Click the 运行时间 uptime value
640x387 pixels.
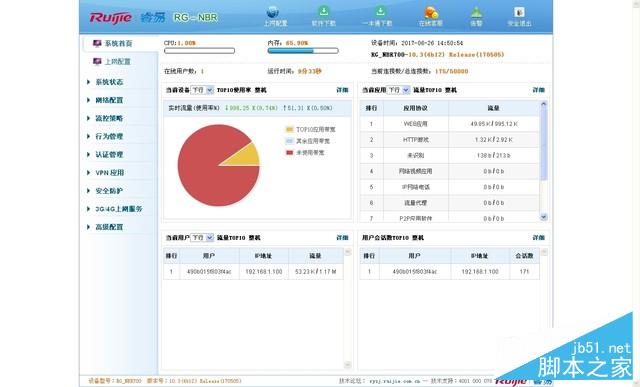click(309, 71)
